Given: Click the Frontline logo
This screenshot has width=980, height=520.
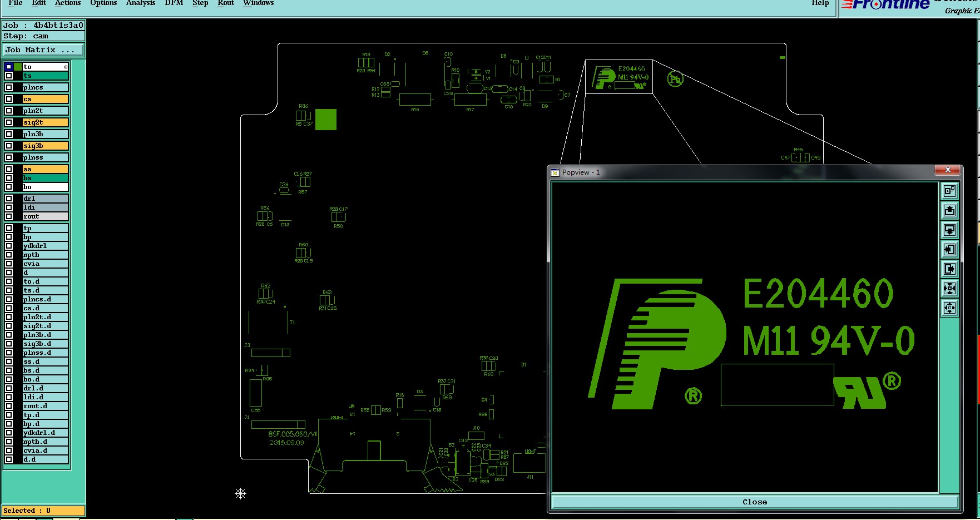Looking at the screenshot, I should (884, 5).
